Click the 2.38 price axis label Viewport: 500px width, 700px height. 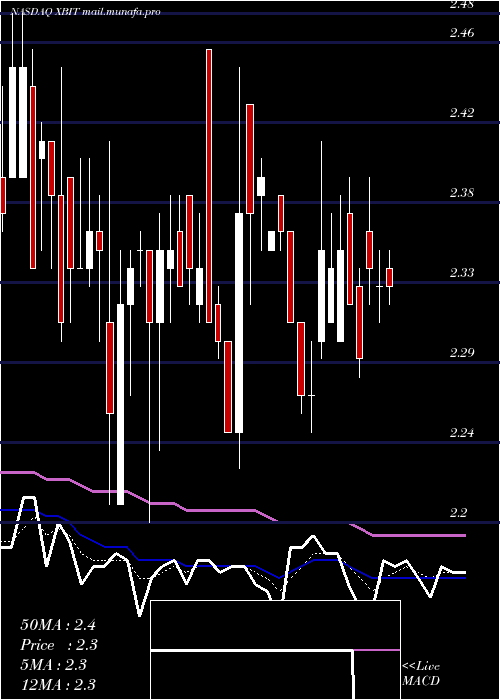click(x=462, y=193)
